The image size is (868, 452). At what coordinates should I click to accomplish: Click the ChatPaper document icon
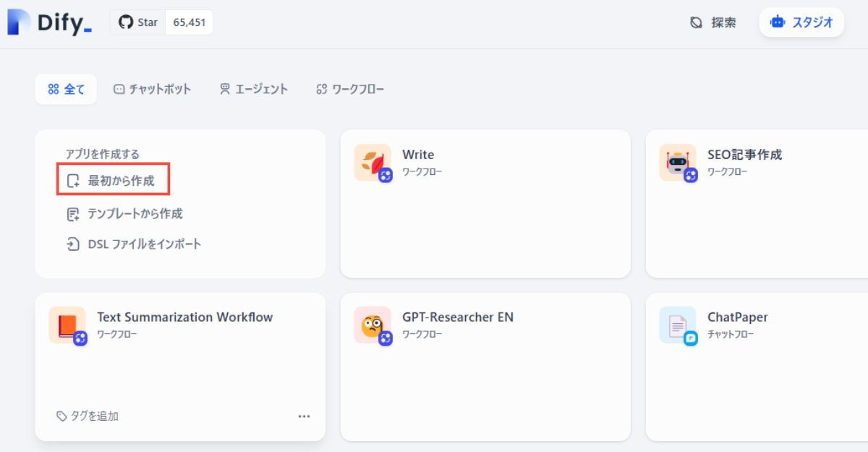tap(678, 325)
